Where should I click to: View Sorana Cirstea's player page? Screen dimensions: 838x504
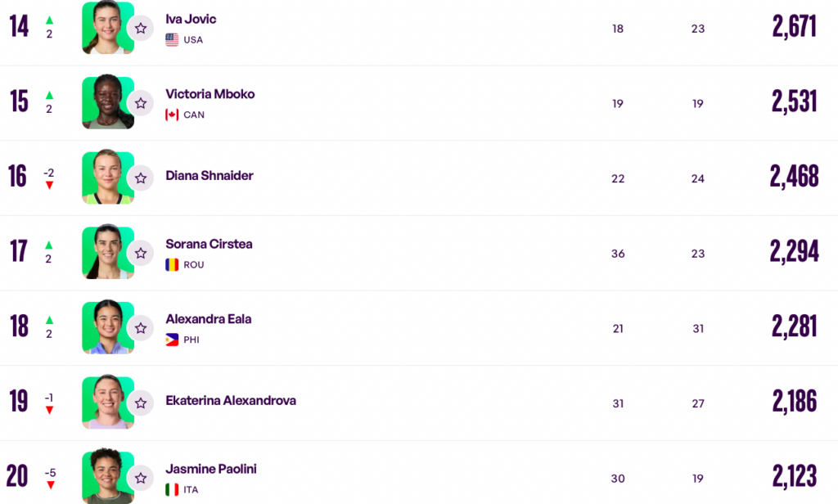[209, 245]
